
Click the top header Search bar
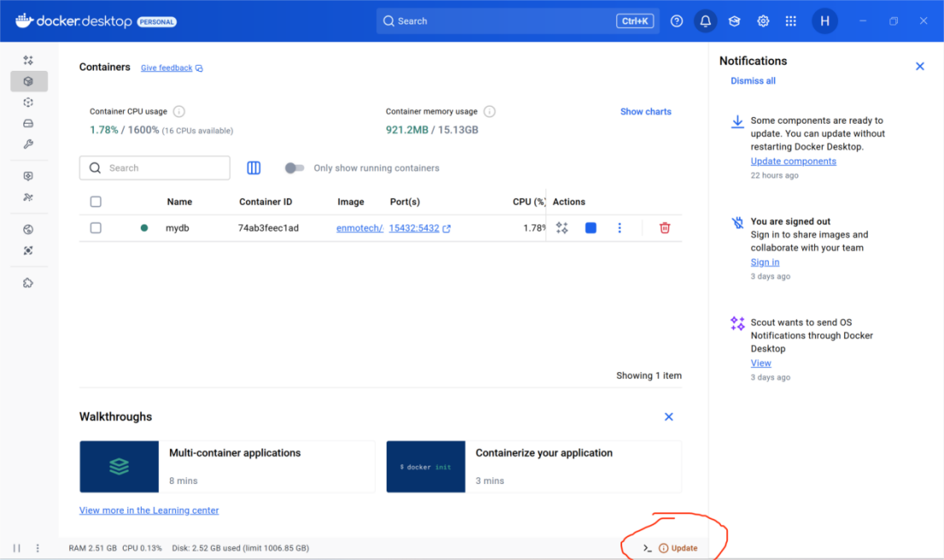click(518, 21)
